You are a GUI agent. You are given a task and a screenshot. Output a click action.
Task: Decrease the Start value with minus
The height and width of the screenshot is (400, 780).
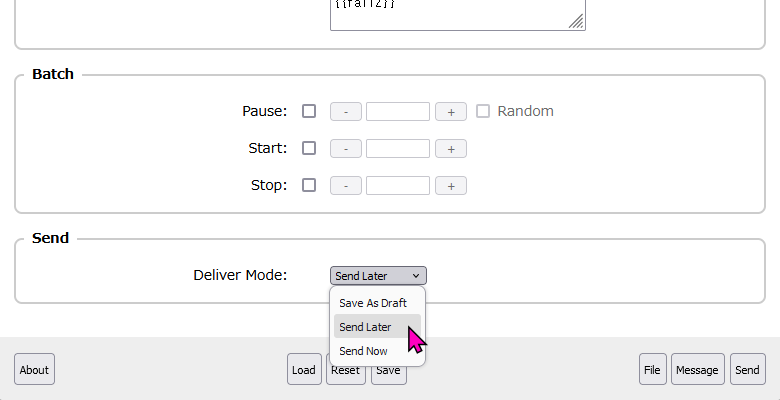[346, 149]
